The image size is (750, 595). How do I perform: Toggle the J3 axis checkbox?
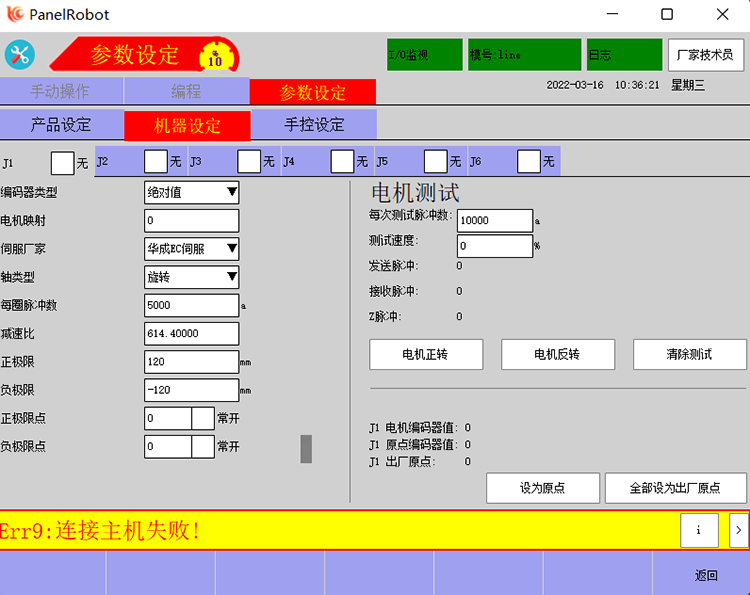point(249,161)
